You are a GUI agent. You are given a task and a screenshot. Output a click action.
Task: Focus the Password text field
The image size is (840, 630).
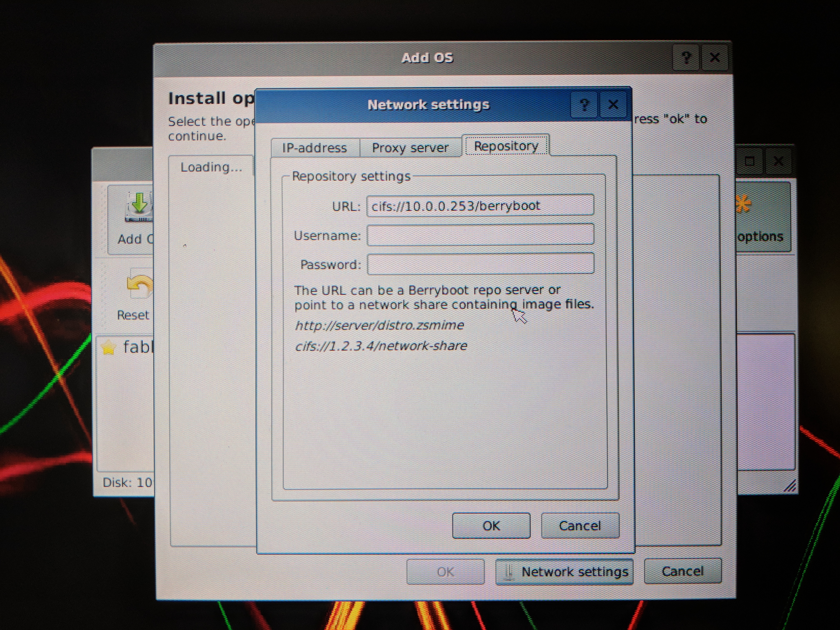480,264
